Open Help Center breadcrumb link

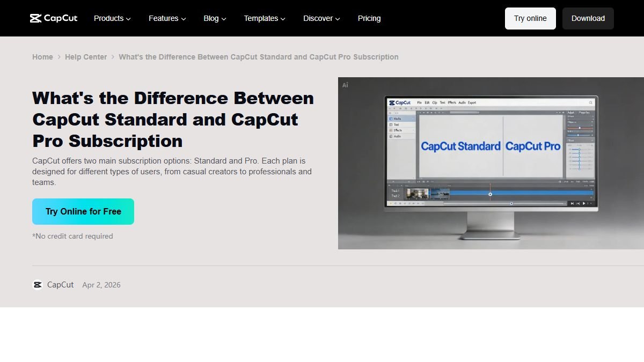[x=86, y=57]
